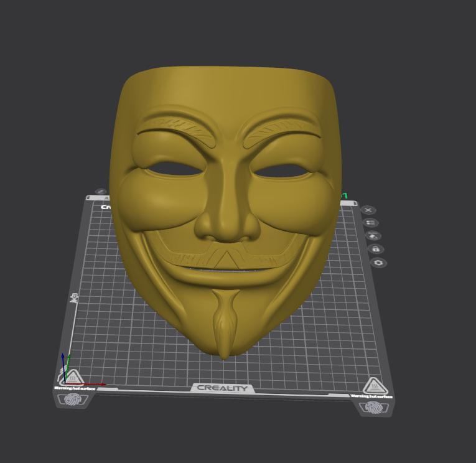Click the plate auto-orient layers icon
Image resolution: width=476 pixels, height=463 pixels.
pos(373,236)
